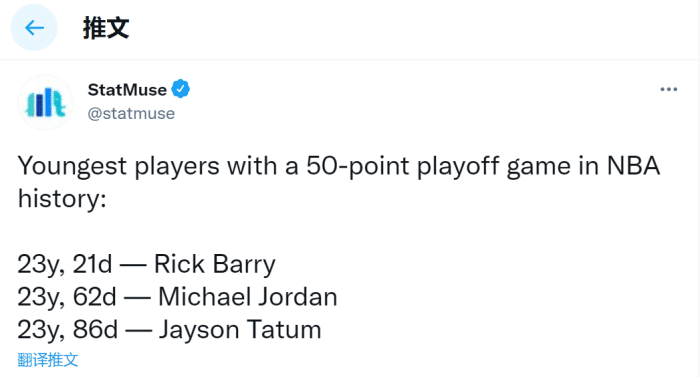The width and height of the screenshot is (700, 377).
Task: Click the text "Michael Jordan"
Action: tap(248, 297)
